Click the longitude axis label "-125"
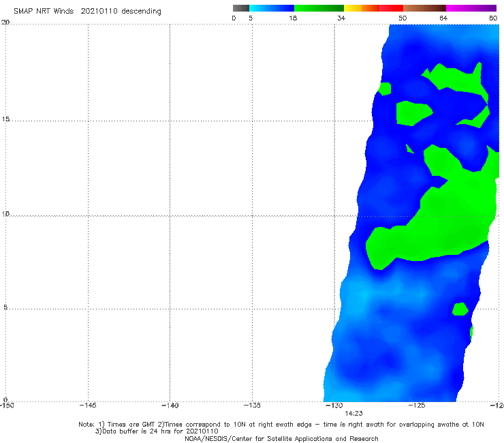Image resolution: width=504 pixels, height=443 pixels. tap(417, 406)
